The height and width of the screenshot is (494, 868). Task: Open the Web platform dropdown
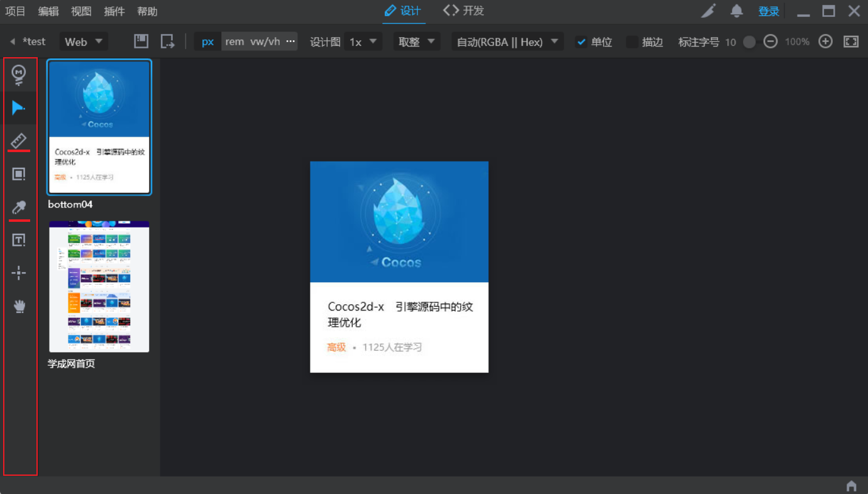84,41
